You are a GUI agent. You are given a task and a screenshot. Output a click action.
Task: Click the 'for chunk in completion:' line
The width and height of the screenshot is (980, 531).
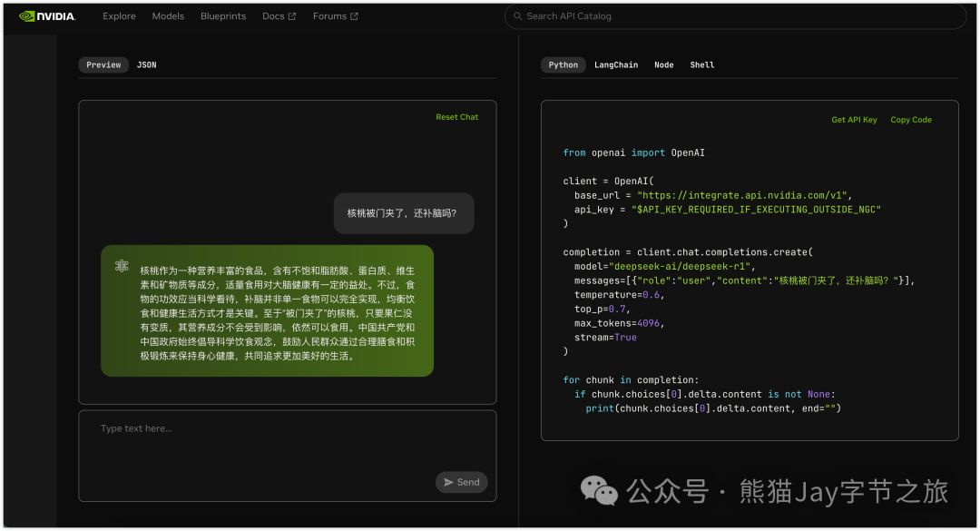pyautogui.click(x=631, y=380)
